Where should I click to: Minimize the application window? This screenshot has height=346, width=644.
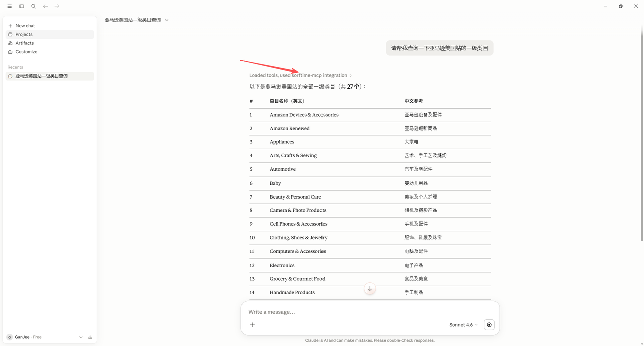[x=605, y=6]
